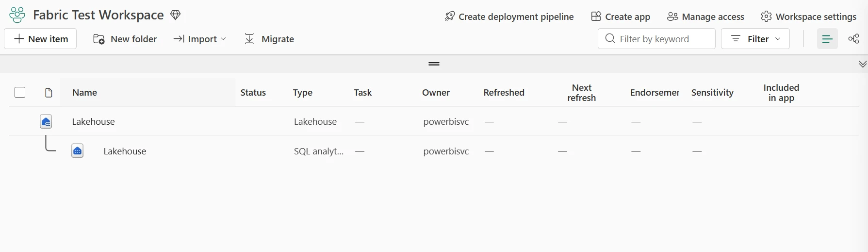Click the Import chevron arrow
The height and width of the screenshot is (252, 868).
point(223,39)
